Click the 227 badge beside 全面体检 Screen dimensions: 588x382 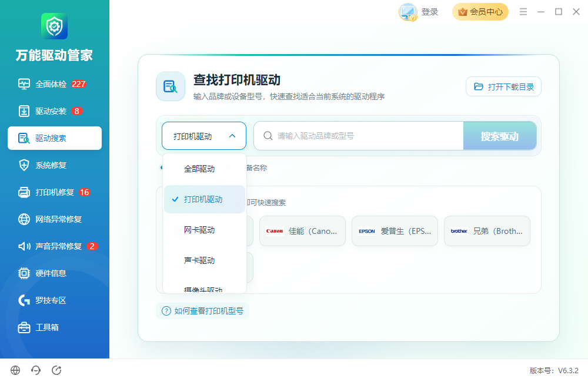click(79, 85)
